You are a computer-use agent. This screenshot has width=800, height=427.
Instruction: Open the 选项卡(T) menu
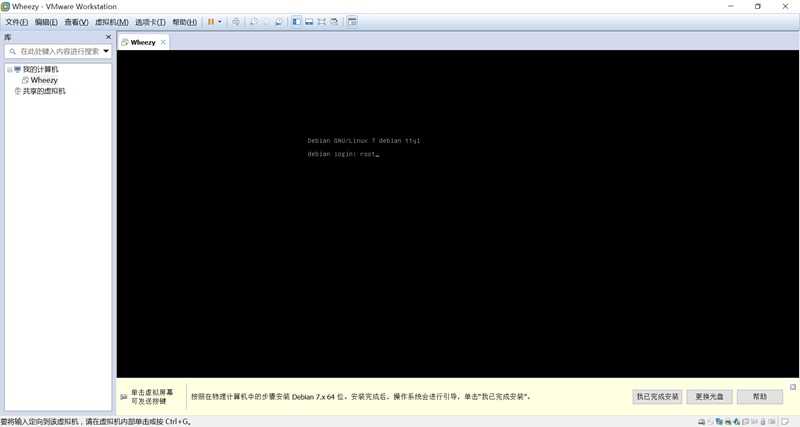pyautogui.click(x=150, y=22)
